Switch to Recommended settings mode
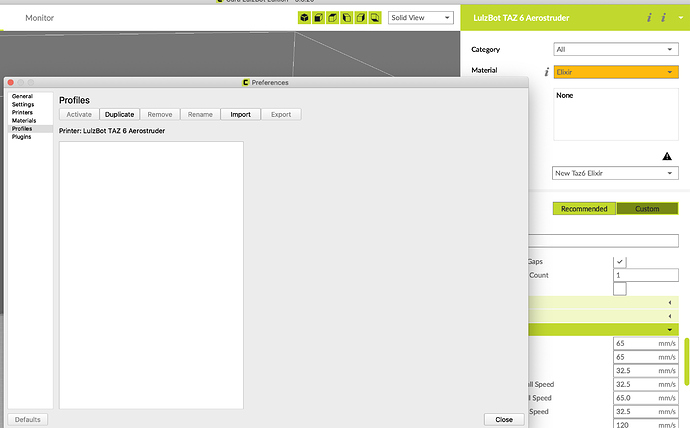The height and width of the screenshot is (428, 690). (584, 209)
